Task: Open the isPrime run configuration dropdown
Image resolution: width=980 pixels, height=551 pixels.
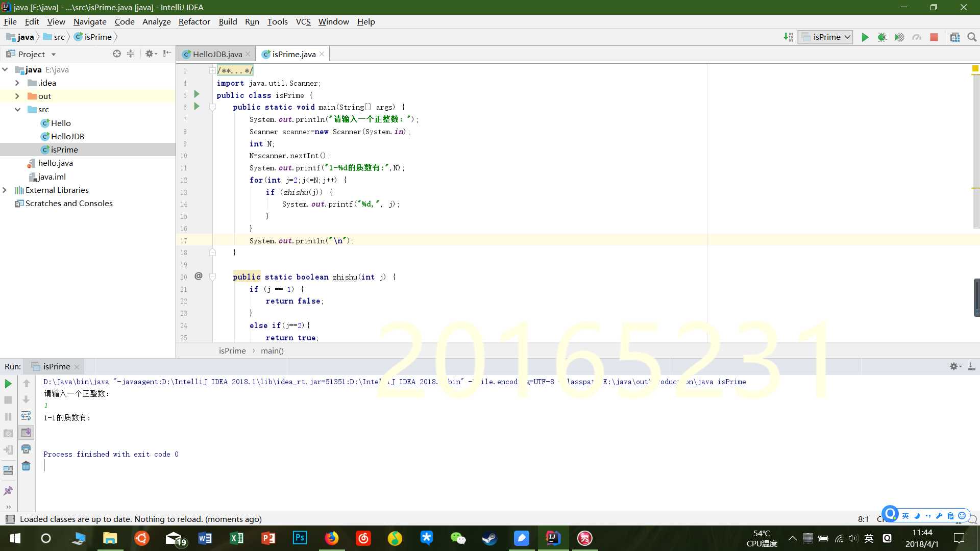Action: tap(825, 37)
